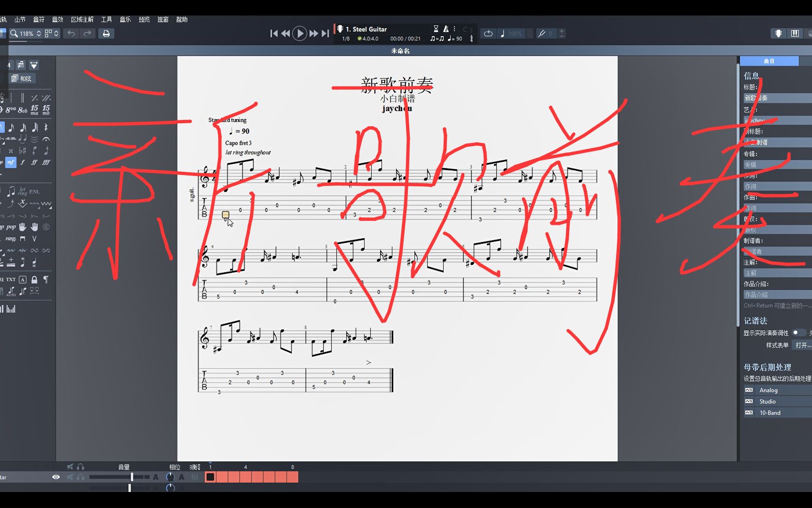This screenshot has width=812, height=508.
Task: Select the 15mb marking
Action: pos(46,110)
